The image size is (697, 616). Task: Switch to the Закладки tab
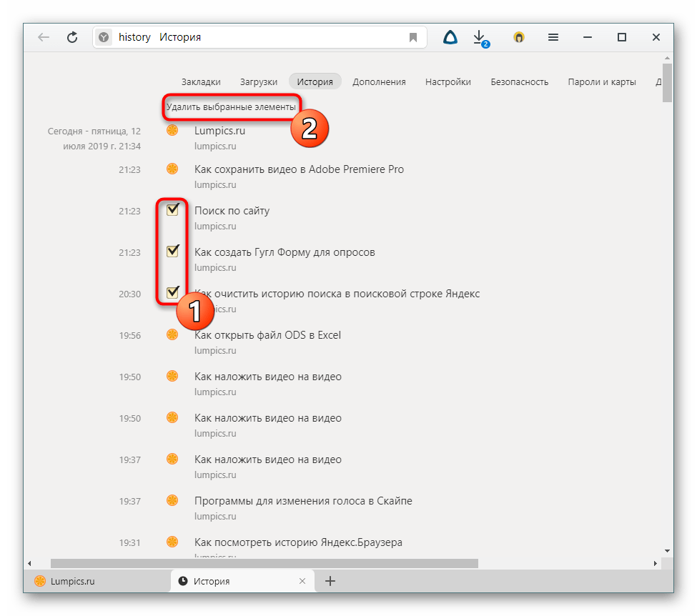201,81
